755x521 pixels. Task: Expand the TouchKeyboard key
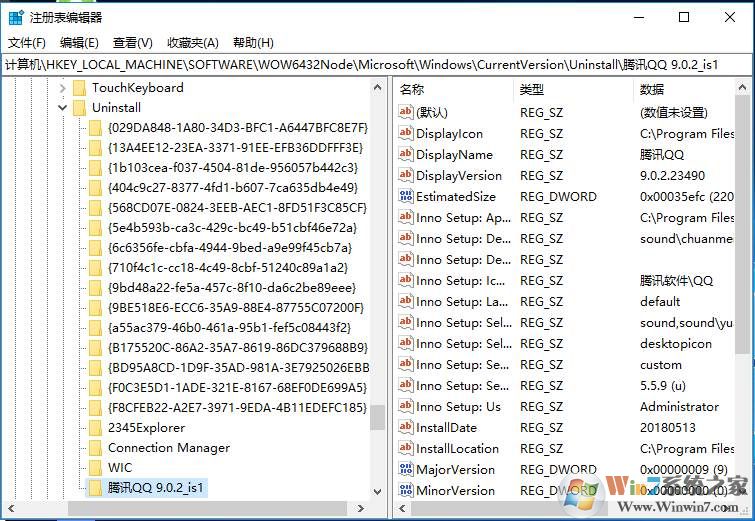[x=62, y=88]
